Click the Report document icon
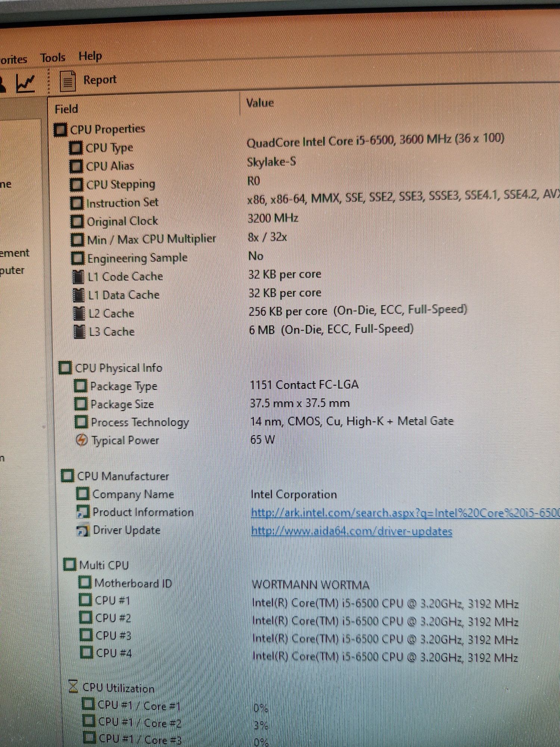Screen dimensions: 560x747 click(68, 81)
